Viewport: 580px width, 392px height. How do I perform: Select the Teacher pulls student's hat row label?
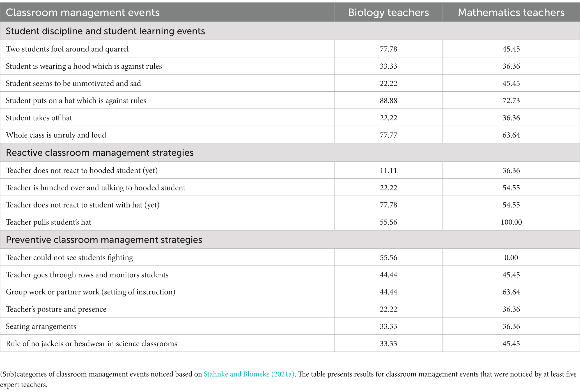(x=49, y=222)
